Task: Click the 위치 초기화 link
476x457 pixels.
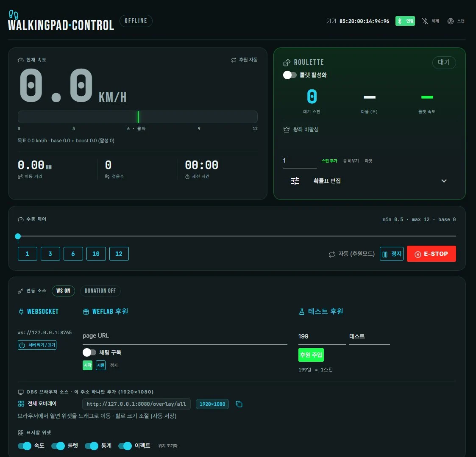Action: (x=168, y=446)
